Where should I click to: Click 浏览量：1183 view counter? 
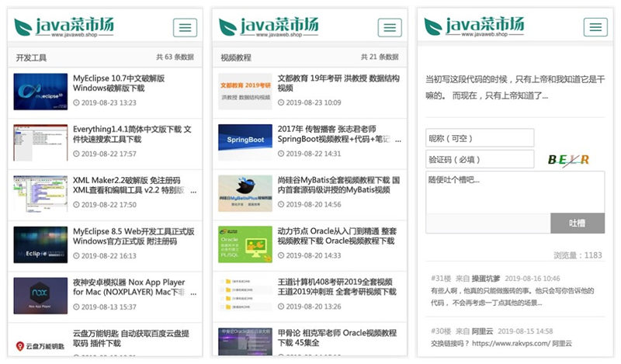tap(578, 255)
